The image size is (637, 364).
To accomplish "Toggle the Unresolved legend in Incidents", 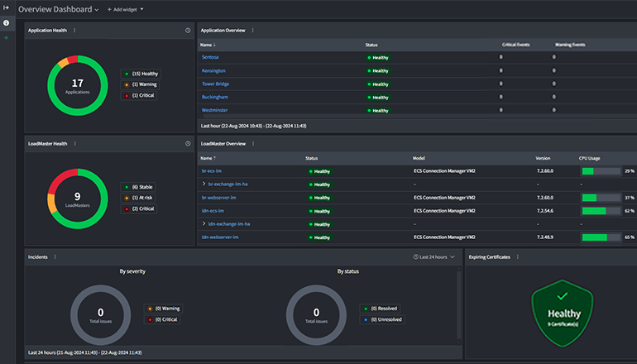I will point(383,319).
